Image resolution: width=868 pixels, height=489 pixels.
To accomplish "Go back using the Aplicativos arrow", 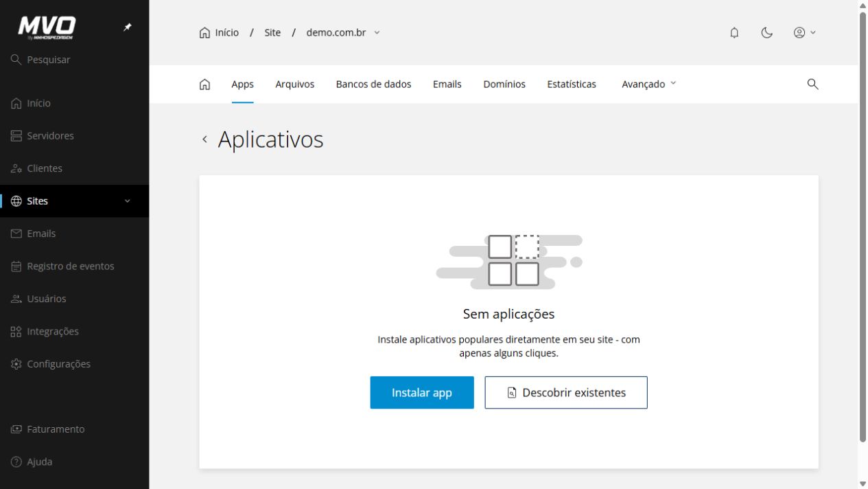I will [x=204, y=139].
